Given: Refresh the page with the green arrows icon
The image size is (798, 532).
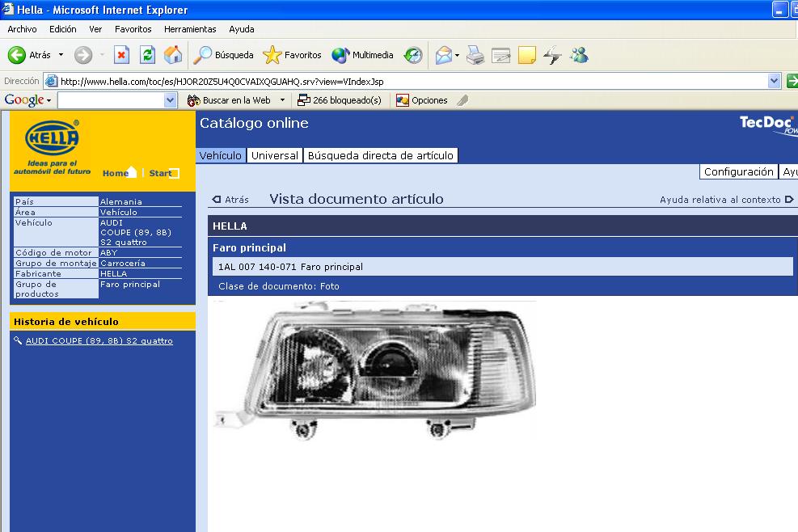Looking at the screenshot, I should [x=148, y=55].
